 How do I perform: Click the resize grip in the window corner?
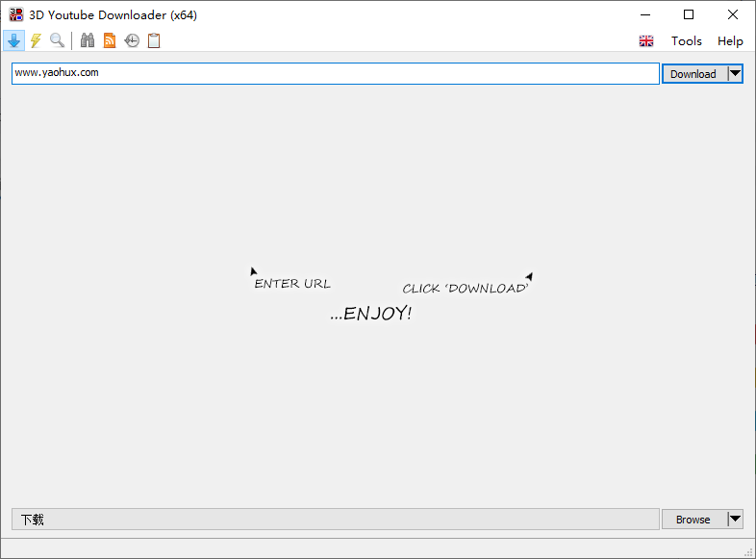[748, 551]
